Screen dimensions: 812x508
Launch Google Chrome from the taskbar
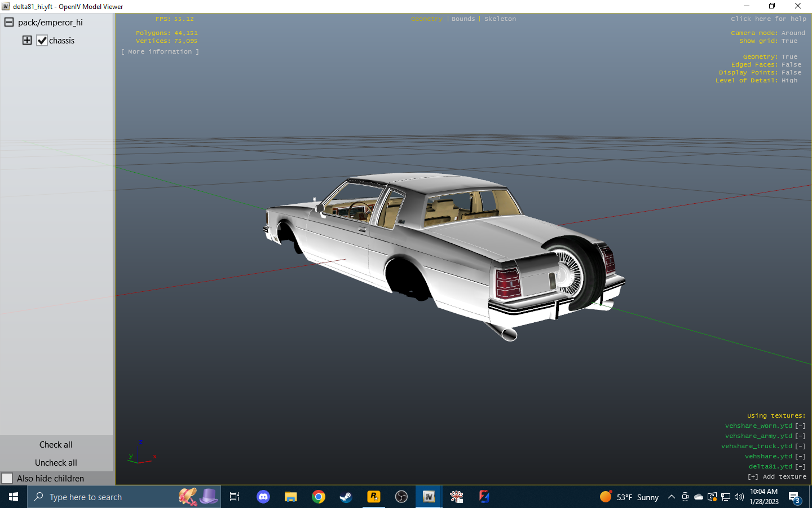point(319,497)
